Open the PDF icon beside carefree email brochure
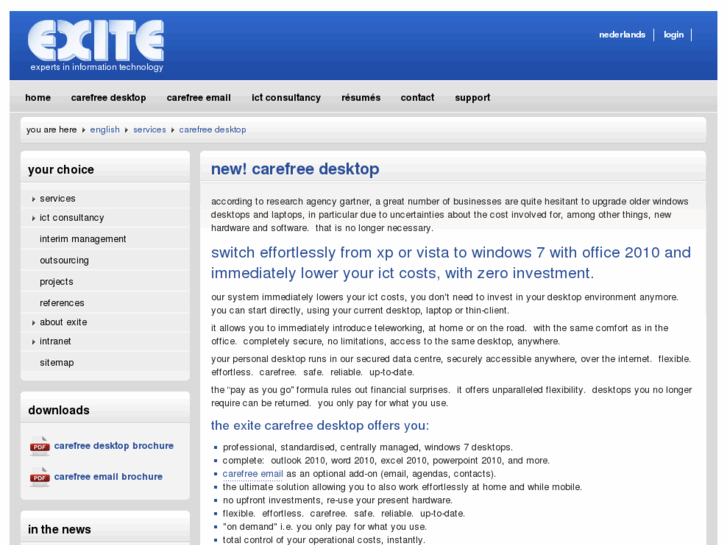Screen dimensions: 727x545 point(40,477)
